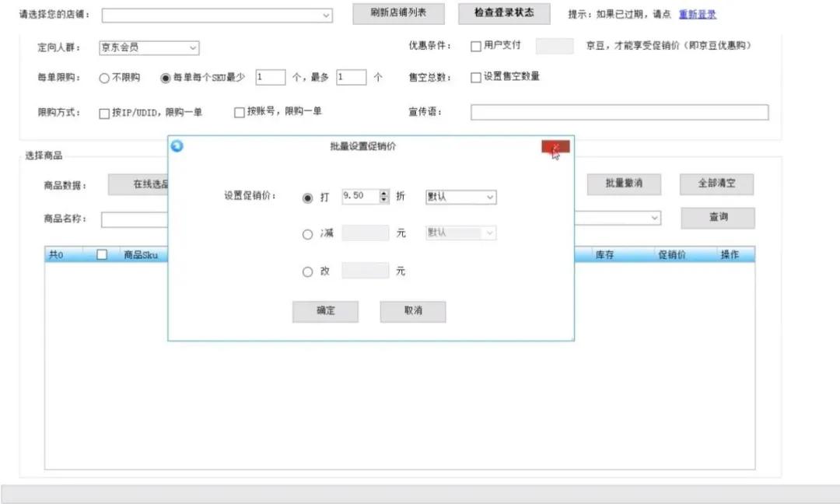This screenshot has height=504, width=840.
Task: Click the discount value field showing 9.50
Action: click(x=361, y=196)
